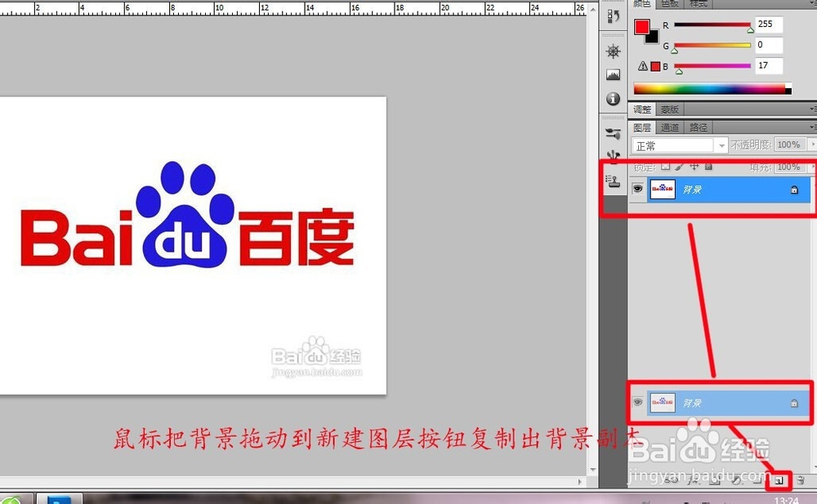Click the Baidu logo on the canvas
817x504 pixels.
pos(188,216)
